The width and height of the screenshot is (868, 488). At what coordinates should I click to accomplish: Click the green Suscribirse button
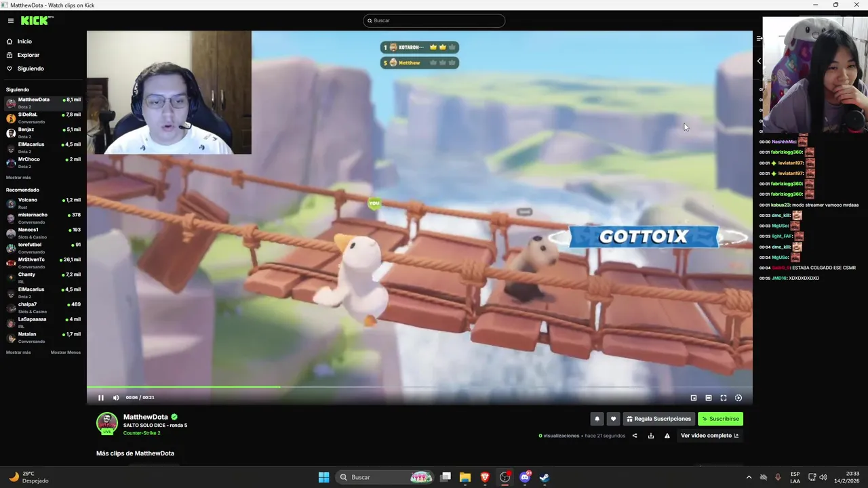[x=720, y=419]
